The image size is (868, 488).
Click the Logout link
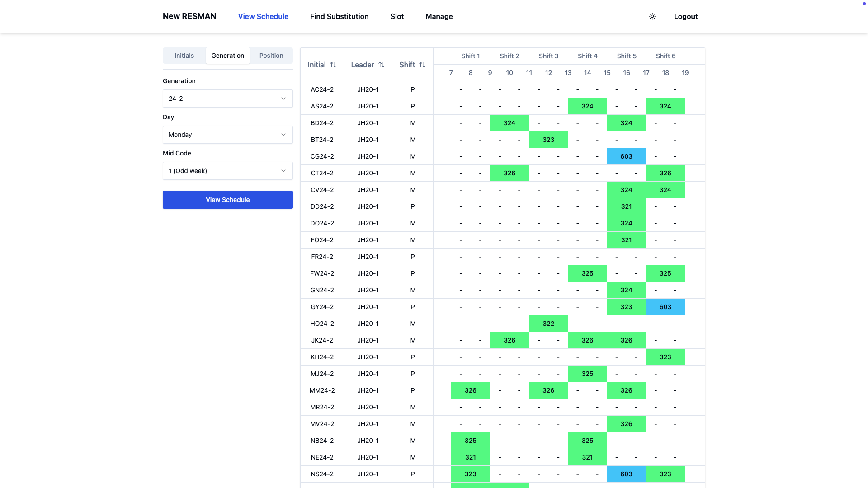(x=685, y=16)
